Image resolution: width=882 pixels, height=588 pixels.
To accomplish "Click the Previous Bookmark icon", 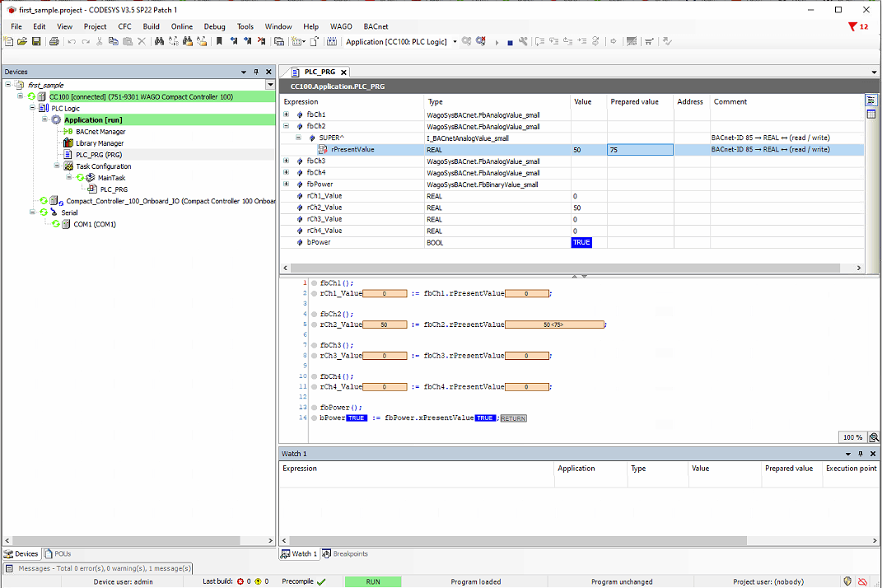I will point(233,42).
